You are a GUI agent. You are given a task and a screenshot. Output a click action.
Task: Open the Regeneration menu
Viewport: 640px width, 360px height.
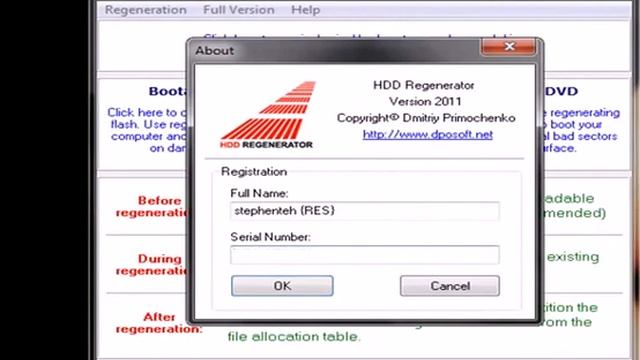[146, 10]
